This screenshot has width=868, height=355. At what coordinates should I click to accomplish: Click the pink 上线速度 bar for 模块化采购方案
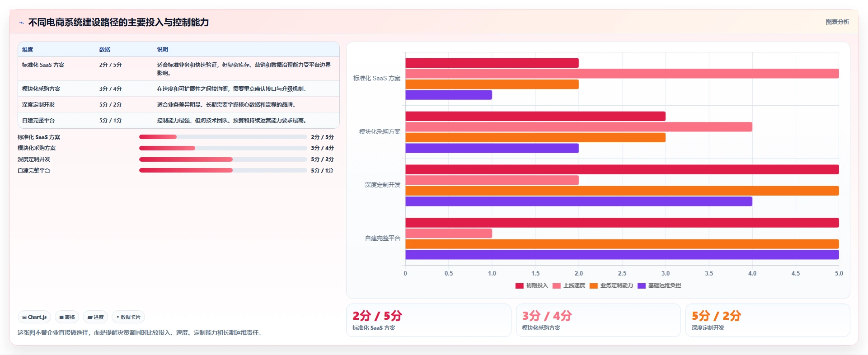[579, 127]
